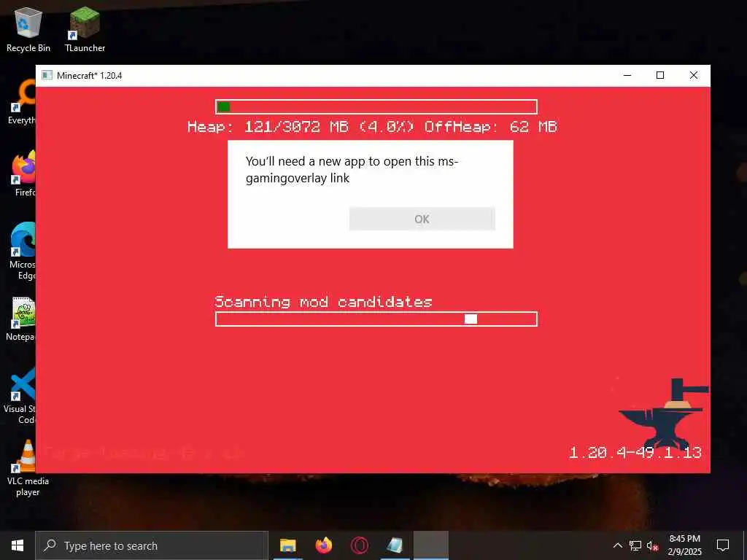Viewport: 747px width, 560px height.
Task: Click the Forge anvil logo
Action: (664, 413)
